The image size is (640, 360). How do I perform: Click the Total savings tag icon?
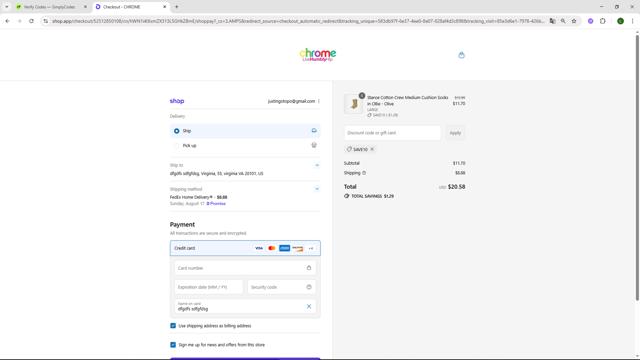(x=347, y=196)
